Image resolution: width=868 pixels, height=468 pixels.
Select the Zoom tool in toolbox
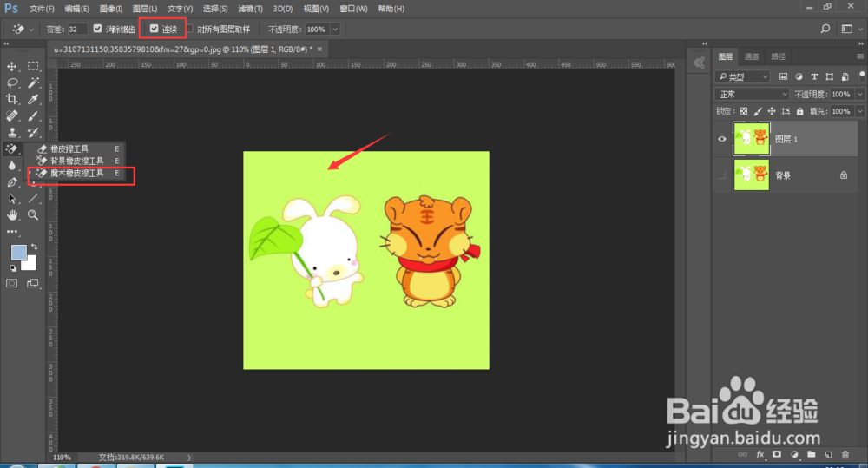point(33,214)
